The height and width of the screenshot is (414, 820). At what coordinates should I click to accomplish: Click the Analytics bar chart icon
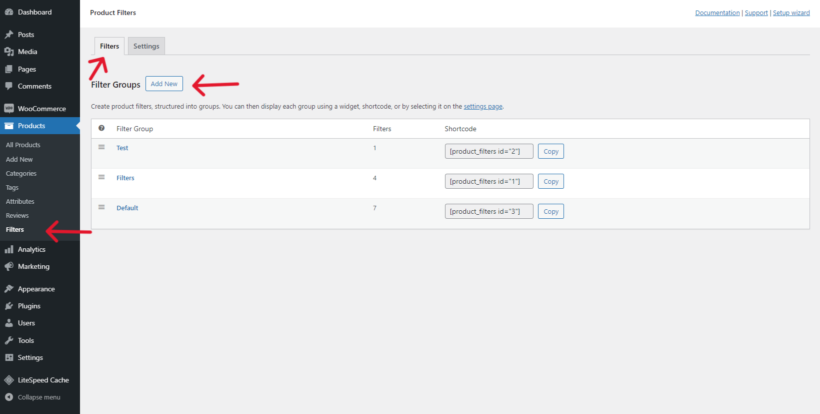(8, 249)
